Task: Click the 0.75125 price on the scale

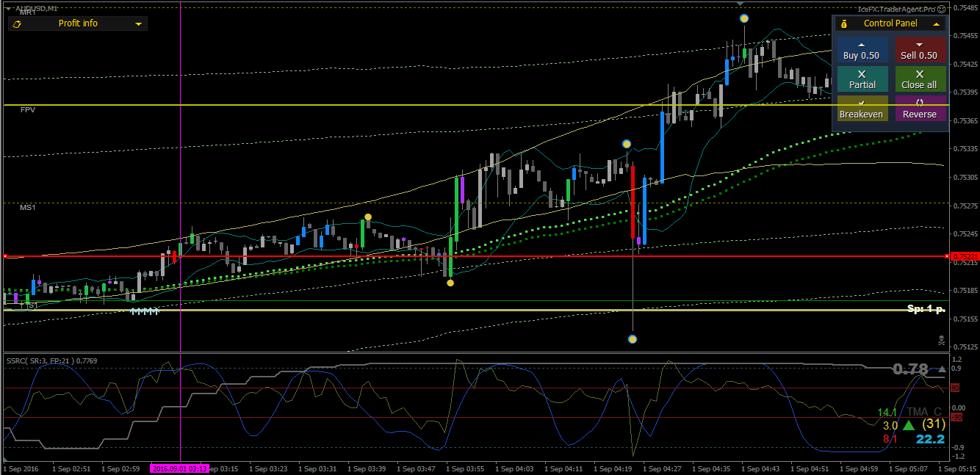Action: [964, 347]
